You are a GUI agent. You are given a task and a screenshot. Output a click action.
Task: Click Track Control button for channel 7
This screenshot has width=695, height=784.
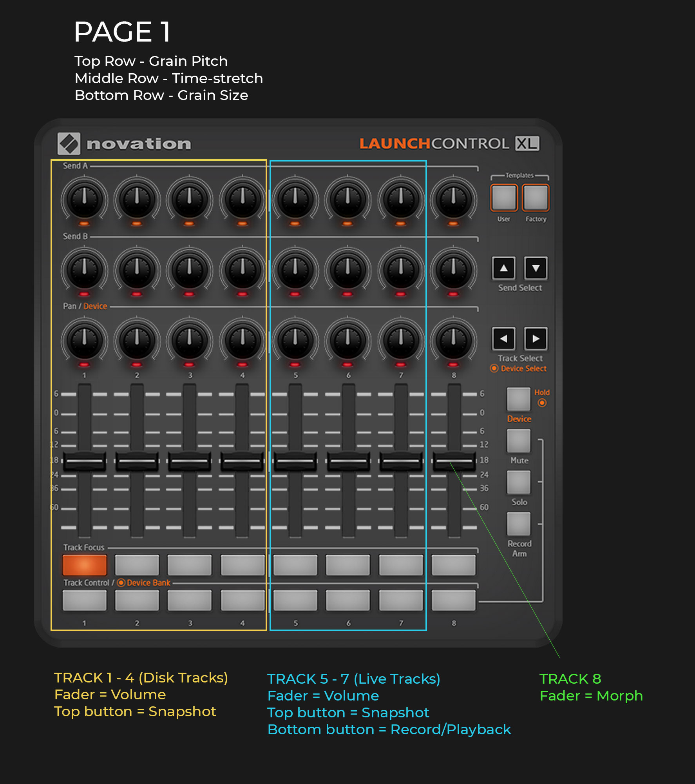(401, 600)
